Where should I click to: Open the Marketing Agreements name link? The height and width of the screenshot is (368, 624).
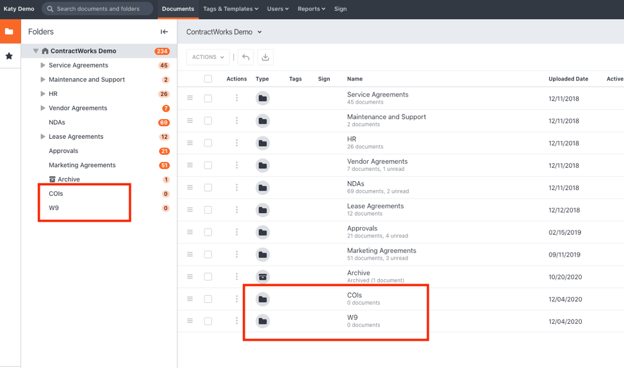click(381, 251)
